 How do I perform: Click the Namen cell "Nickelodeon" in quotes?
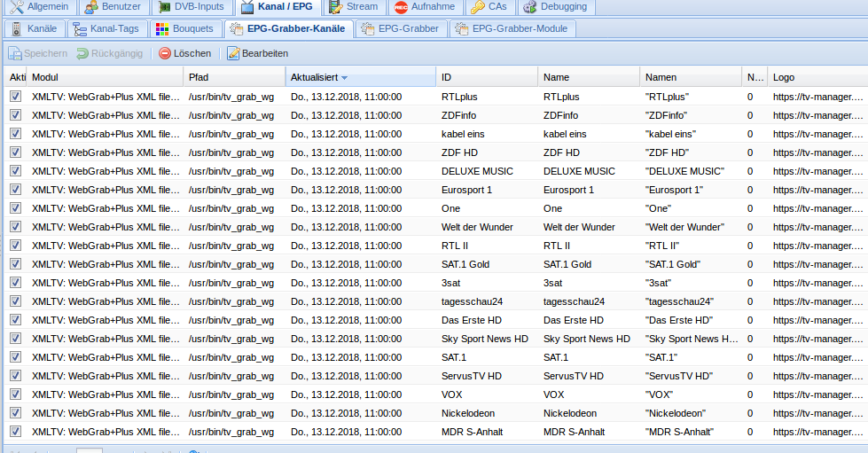tap(676, 413)
